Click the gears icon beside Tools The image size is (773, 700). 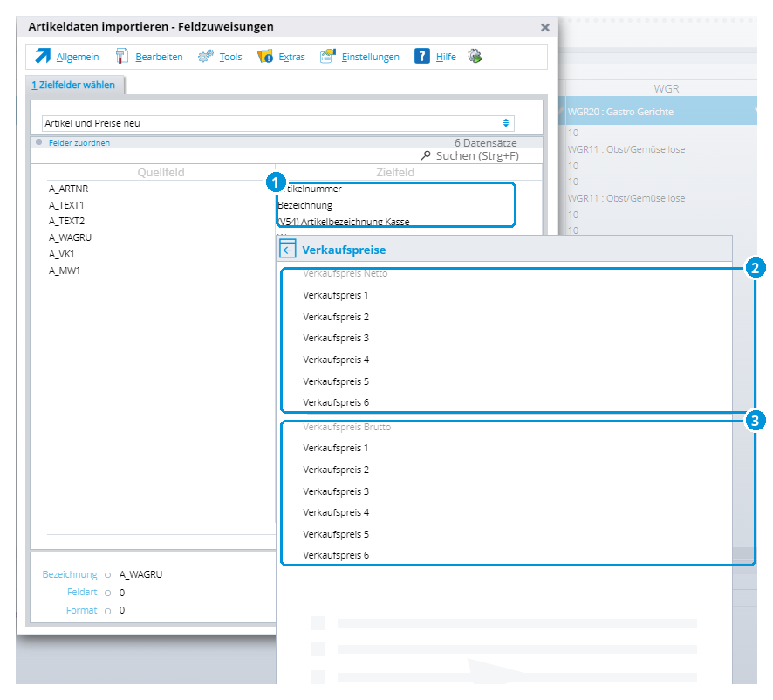(206, 56)
